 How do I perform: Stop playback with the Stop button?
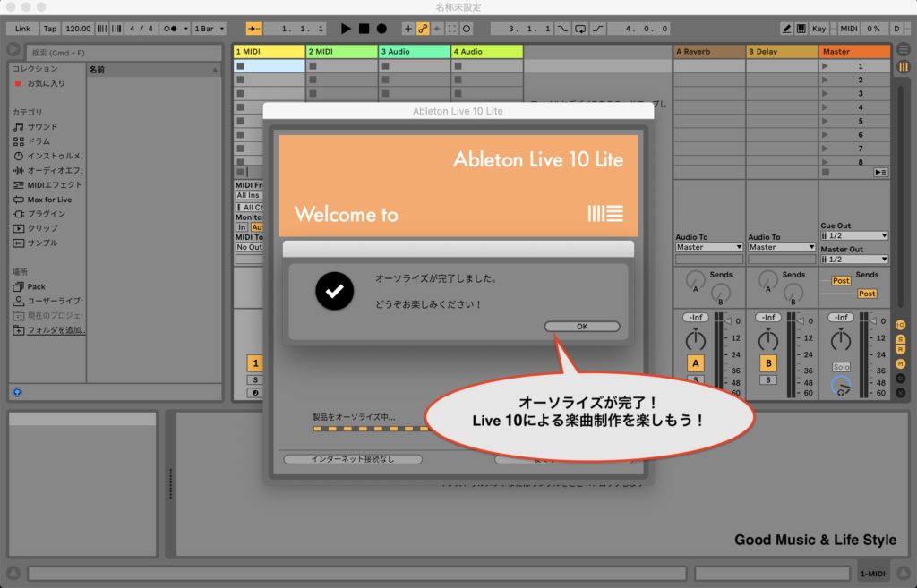click(x=364, y=28)
